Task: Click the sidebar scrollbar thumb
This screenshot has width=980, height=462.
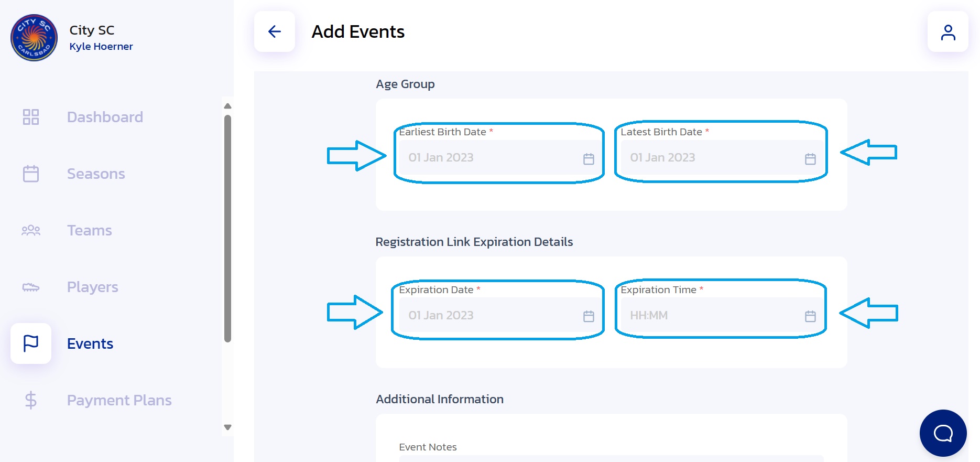Action: (x=227, y=228)
